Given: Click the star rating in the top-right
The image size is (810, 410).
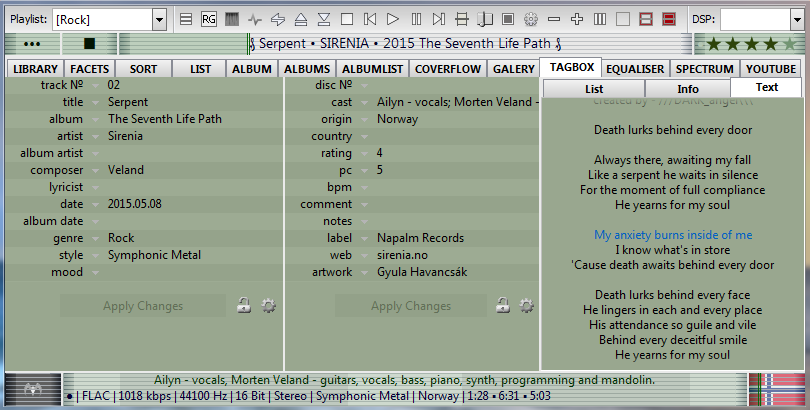Looking at the screenshot, I should [750, 44].
